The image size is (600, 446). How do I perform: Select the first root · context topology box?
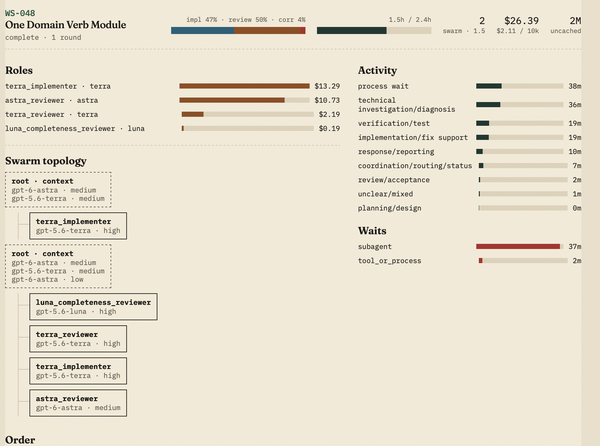click(x=58, y=190)
